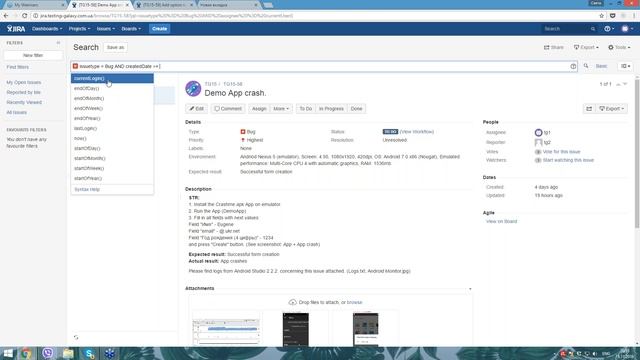Click the Share button

pyautogui.click(x=553, y=47)
